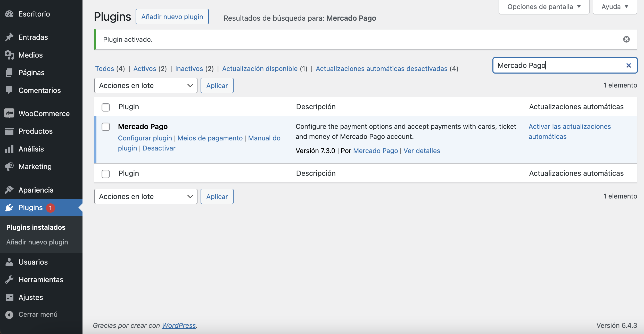
Task: Click the Medios media icon
Action: [9, 55]
